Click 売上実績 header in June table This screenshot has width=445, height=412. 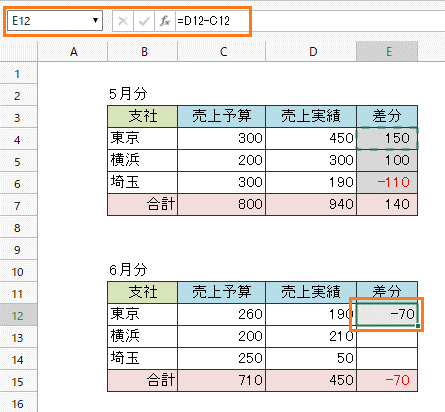(311, 292)
